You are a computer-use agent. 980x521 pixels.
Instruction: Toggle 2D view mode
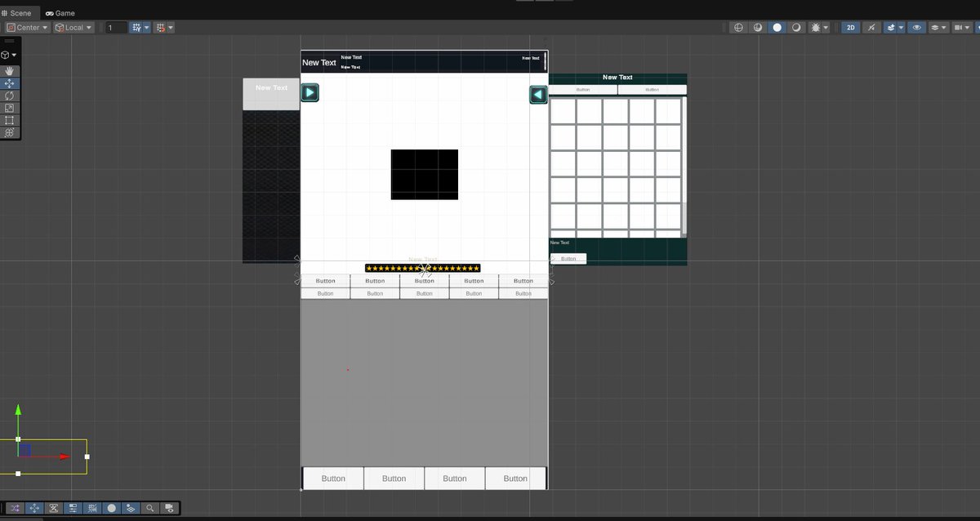(851, 28)
